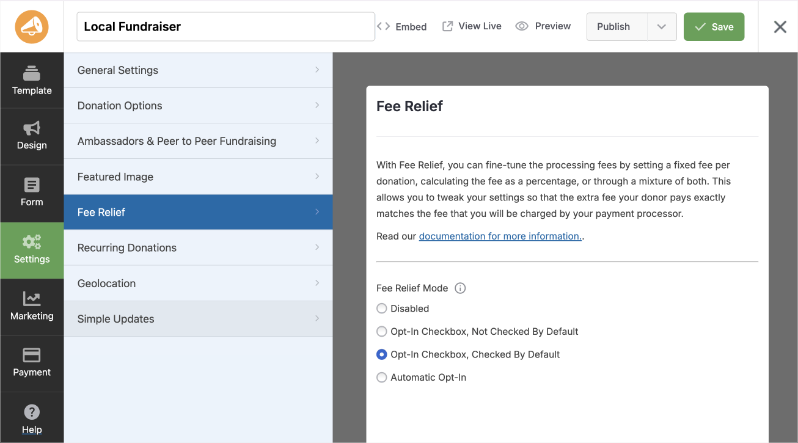798x443 pixels.
Task: Click the Fee Relief Mode info icon
Action: 460,288
